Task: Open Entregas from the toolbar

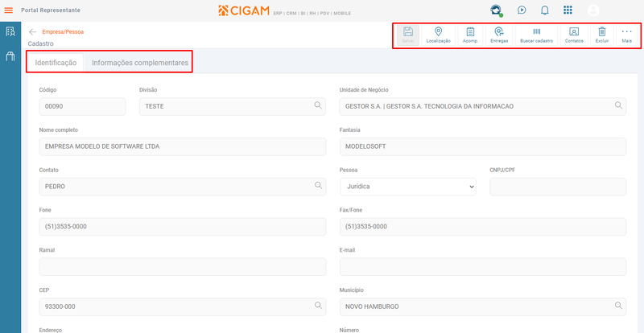Action: pos(499,35)
